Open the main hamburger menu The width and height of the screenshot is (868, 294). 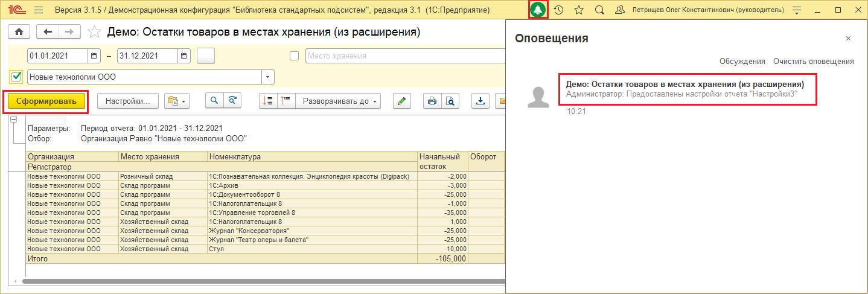[39, 10]
